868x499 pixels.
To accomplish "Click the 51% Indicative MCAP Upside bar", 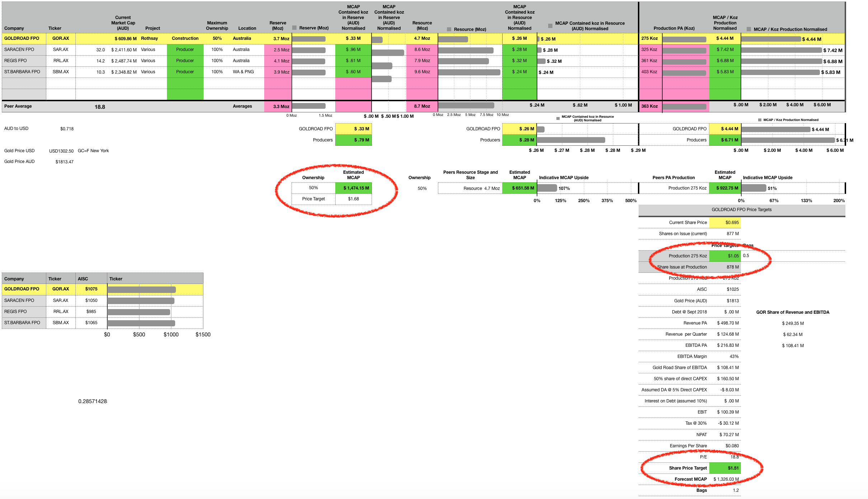I will click(x=753, y=188).
